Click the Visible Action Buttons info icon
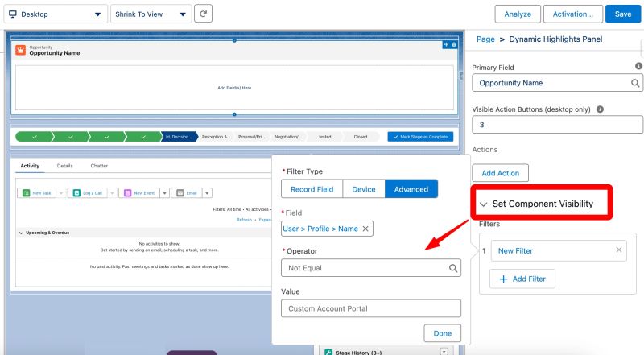 click(600, 109)
